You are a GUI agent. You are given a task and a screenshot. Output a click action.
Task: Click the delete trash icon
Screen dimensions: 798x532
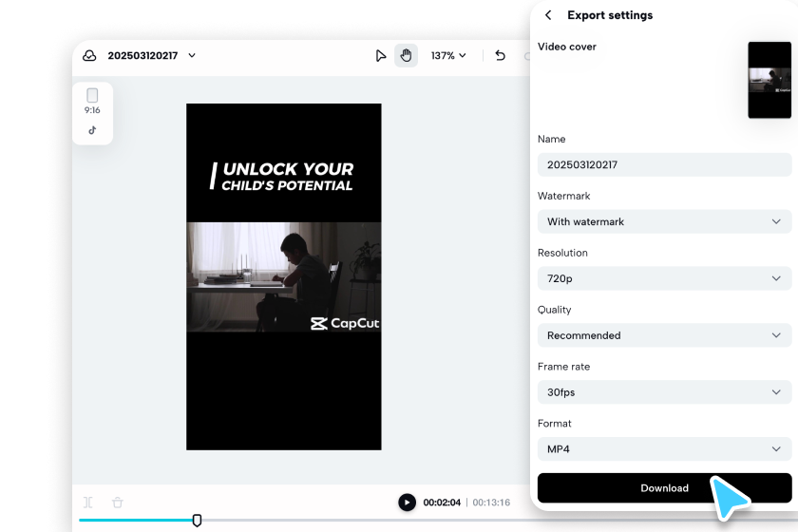118,503
